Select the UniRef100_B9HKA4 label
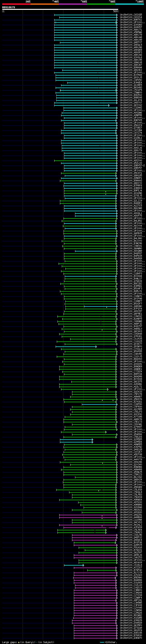The height and width of the screenshot is (644, 146). [x=131, y=67]
